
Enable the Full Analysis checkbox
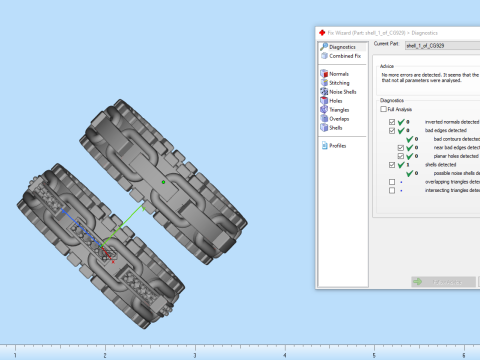(x=384, y=109)
